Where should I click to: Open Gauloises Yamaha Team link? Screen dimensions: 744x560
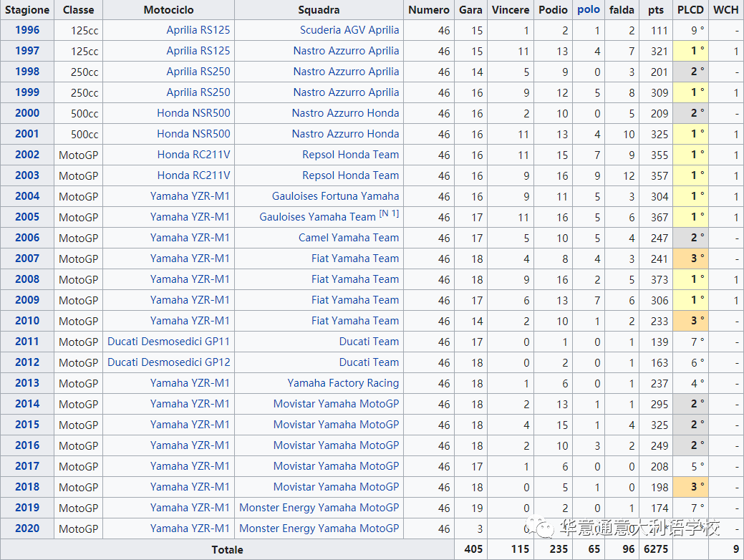[x=317, y=217]
